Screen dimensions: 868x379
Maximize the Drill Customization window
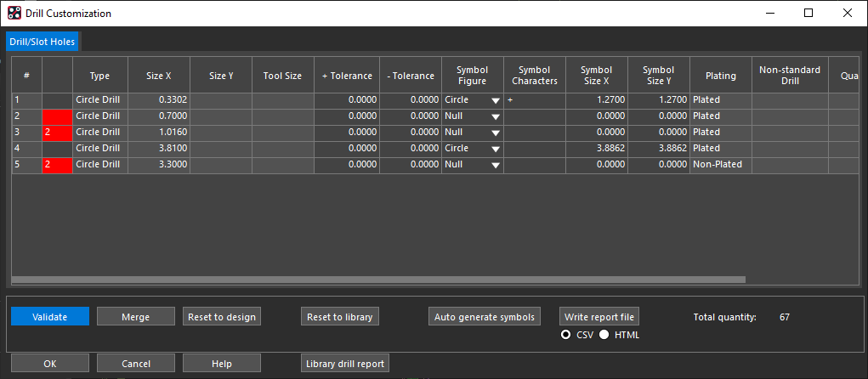click(808, 14)
